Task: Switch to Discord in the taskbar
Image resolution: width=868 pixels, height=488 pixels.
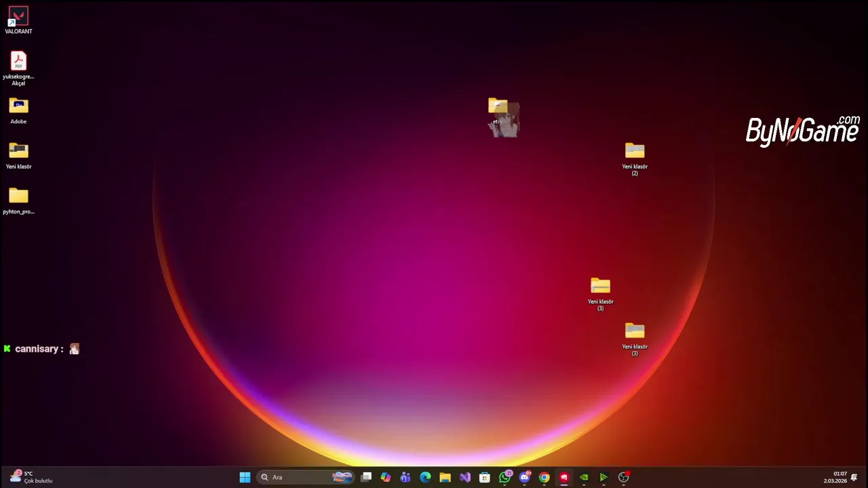Action: [524, 477]
